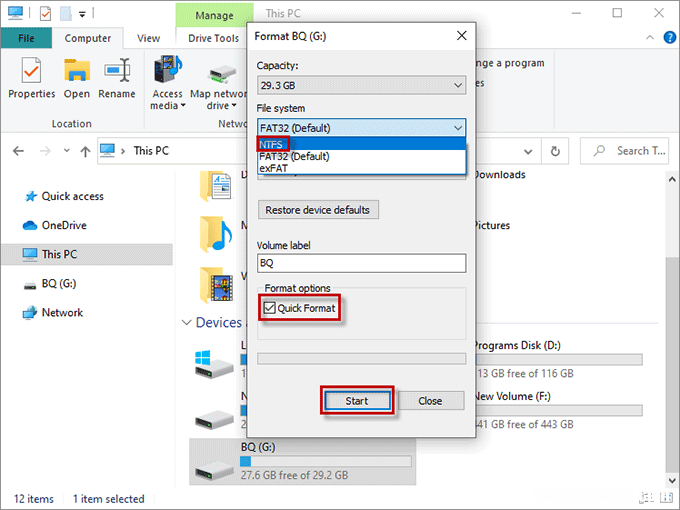The image size is (680, 510).
Task: Select OneDrive in the navigation pane
Action: pos(55,226)
